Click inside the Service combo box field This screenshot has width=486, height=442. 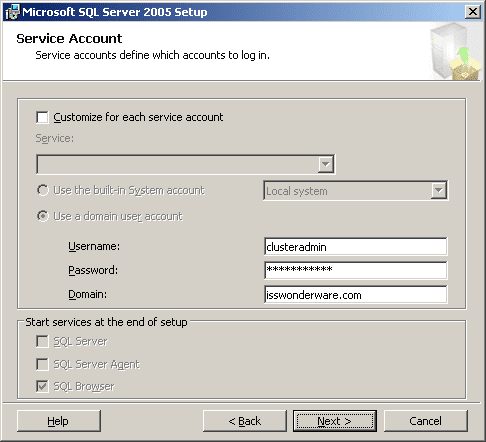177,164
